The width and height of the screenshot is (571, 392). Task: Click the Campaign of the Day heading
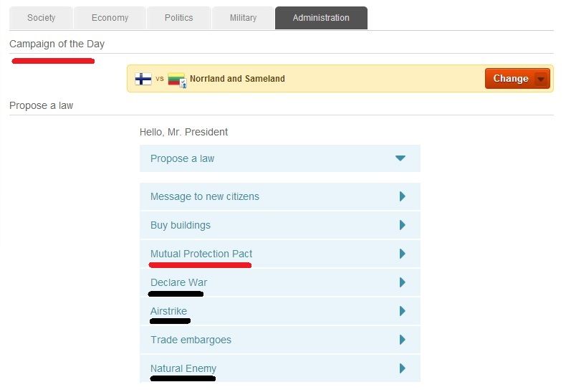pyautogui.click(x=57, y=44)
